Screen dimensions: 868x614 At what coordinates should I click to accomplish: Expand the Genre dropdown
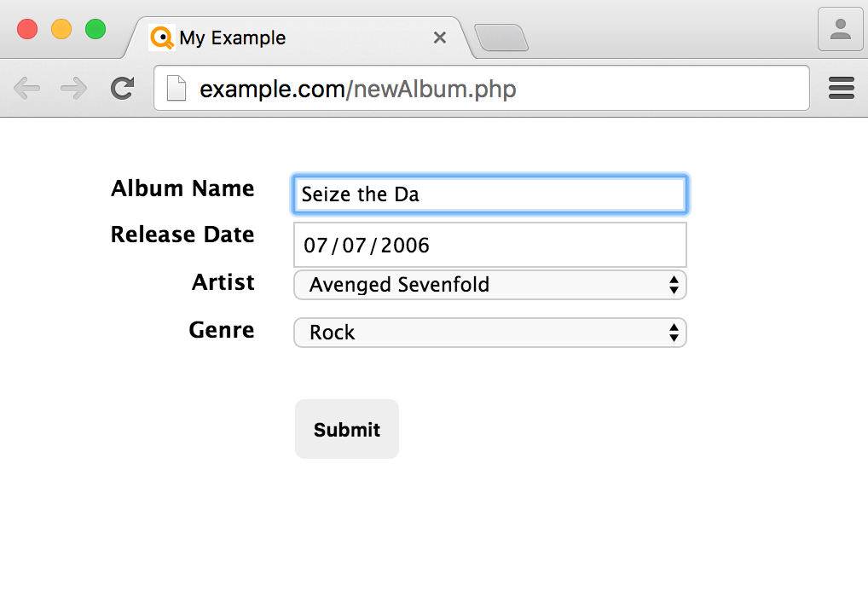point(489,333)
